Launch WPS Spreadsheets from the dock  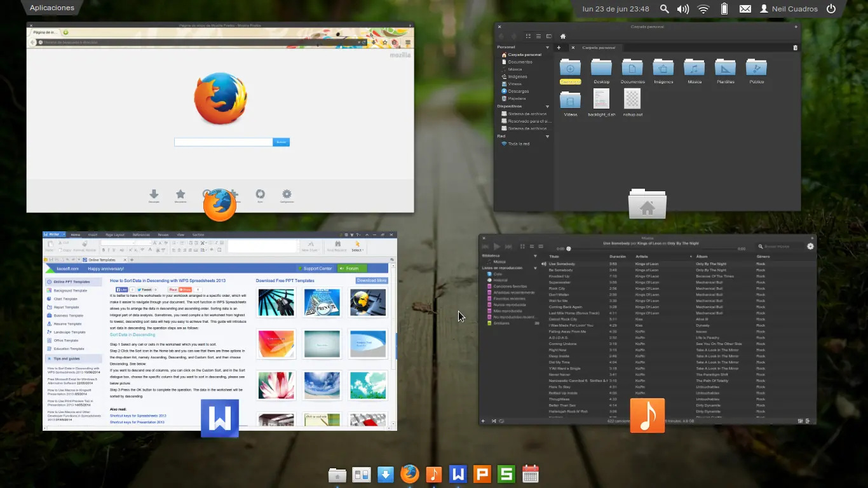(x=506, y=474)
